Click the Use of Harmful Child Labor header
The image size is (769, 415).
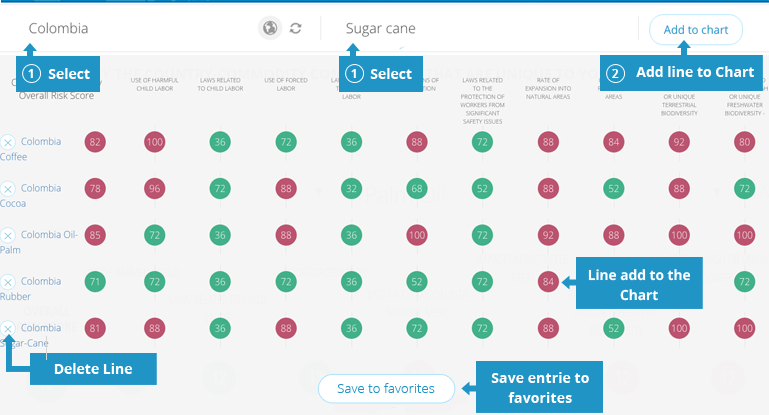154,84
